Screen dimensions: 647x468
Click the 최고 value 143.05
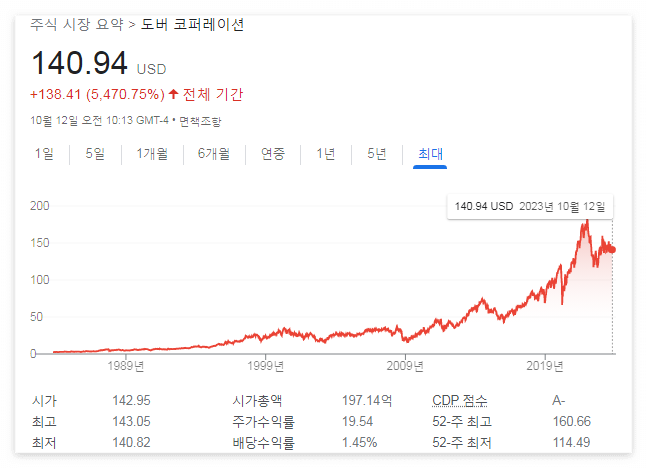[x=131, y=421]
